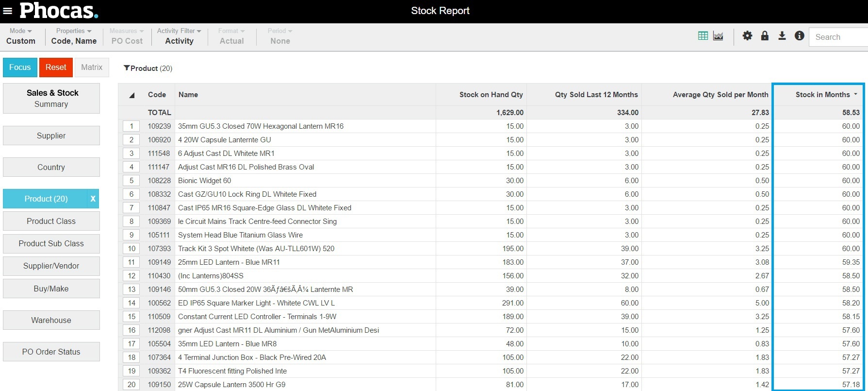Open the information icon
868x391 pixels.
[x=800, y=36]
